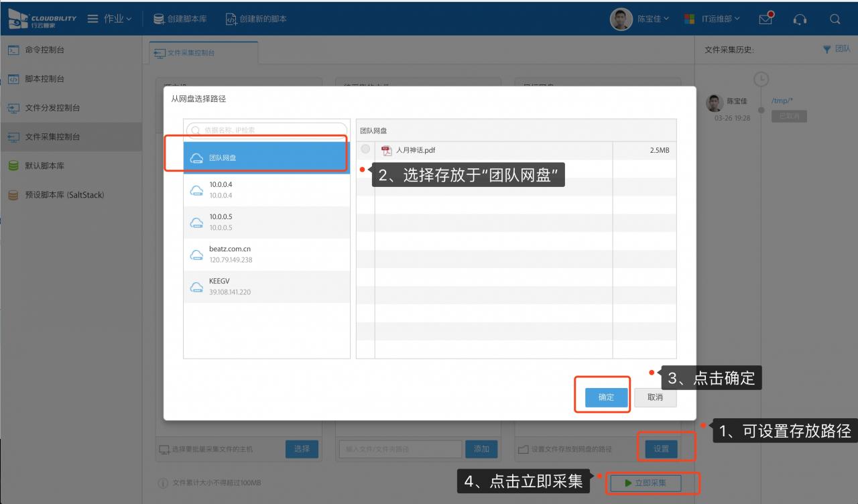This screenshot has height=504, width=858.
Task: Select the beatz.com.cn host entry
Action: (267, 254)
